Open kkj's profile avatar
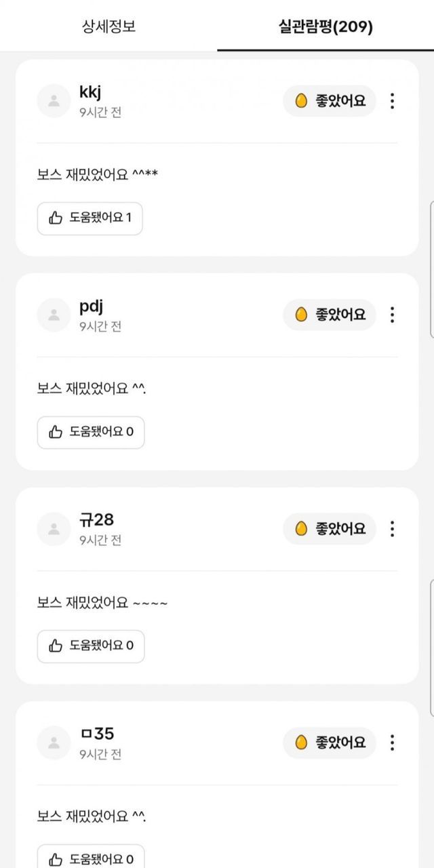 54,101
